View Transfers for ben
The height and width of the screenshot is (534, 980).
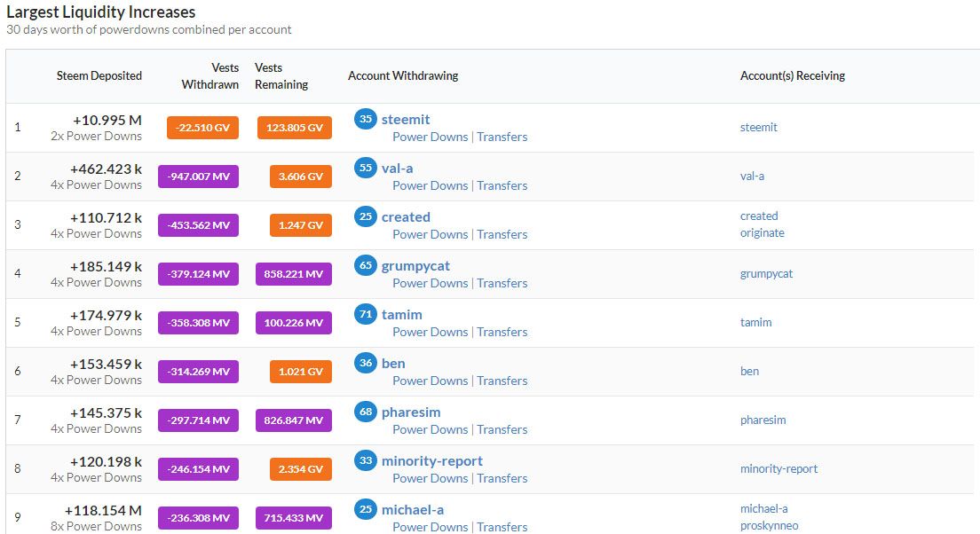pos(502,381)
